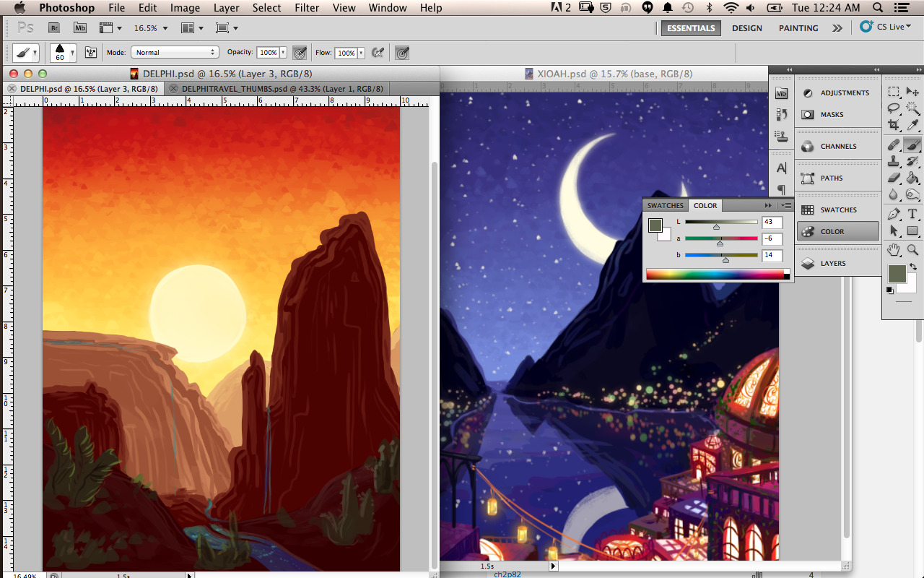
Task: Open the CHANNELS panel
Action: pos(838,147)
